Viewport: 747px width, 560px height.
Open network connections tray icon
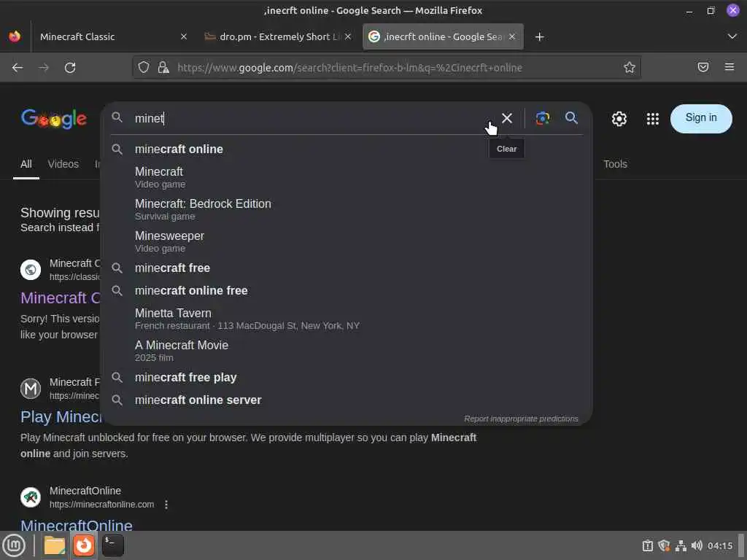681,545
